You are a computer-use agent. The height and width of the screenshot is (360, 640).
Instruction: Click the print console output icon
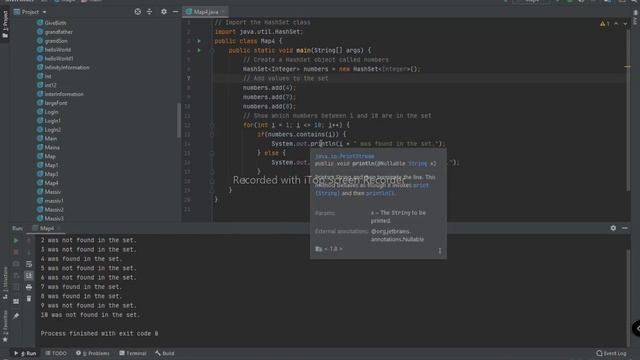[x=29, y=287]
